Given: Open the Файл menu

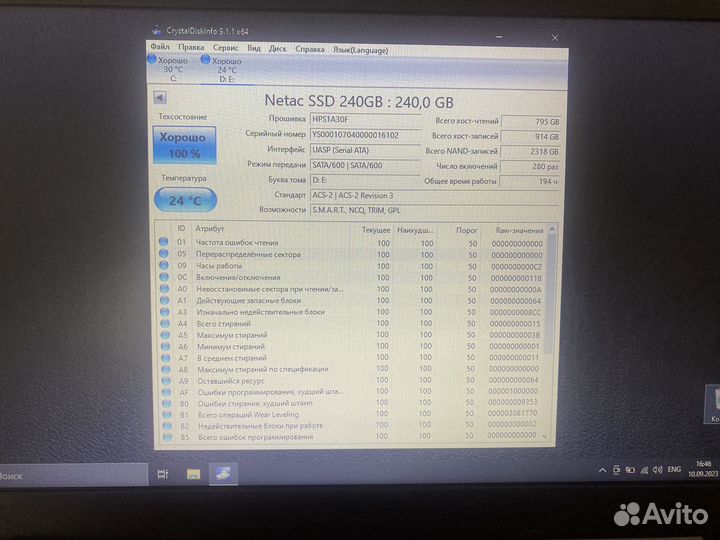Looking at the screenshot, I should (160, 47).
